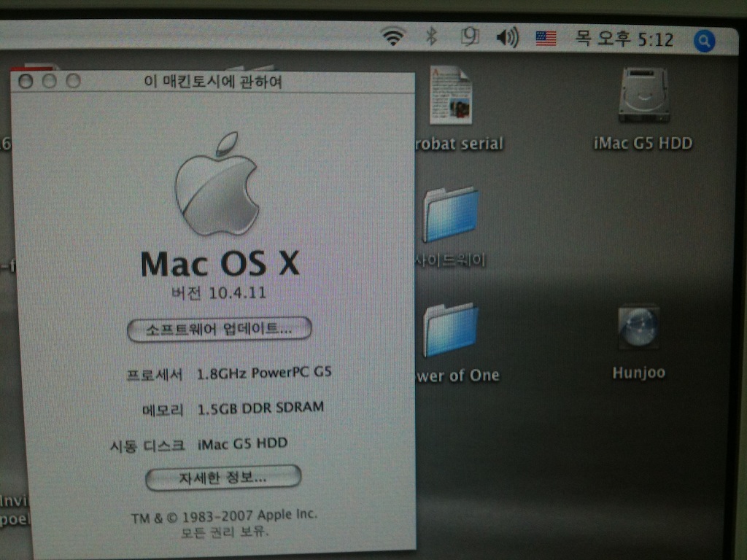Image resolution: width=747 pixels, height=560 pixels.
Task: Select the 'robat serial' document icon
Action: [450, 96]
